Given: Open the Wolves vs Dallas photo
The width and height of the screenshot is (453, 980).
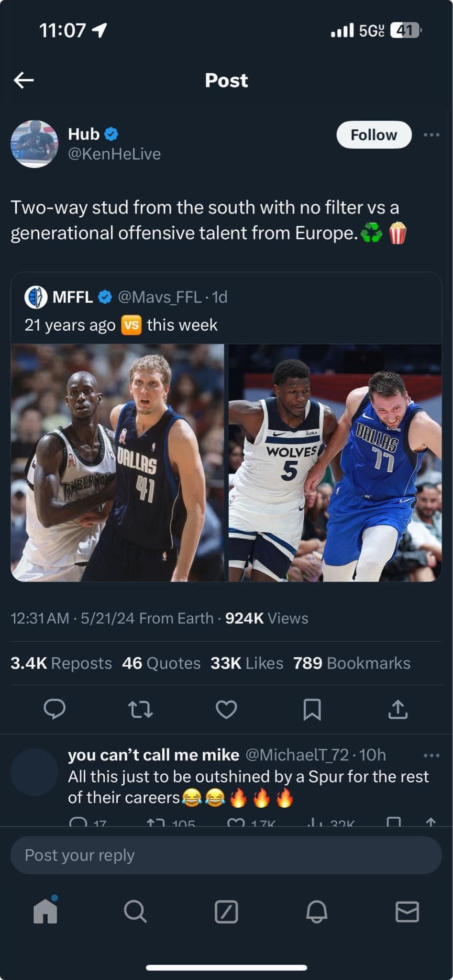Looking at the screenshot, I should tap(335, 463).
